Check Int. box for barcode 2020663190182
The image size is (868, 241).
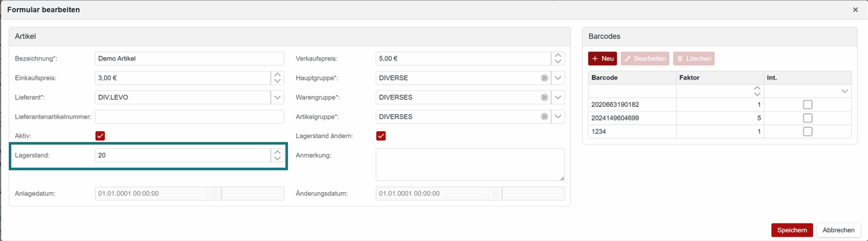point(807,105)
